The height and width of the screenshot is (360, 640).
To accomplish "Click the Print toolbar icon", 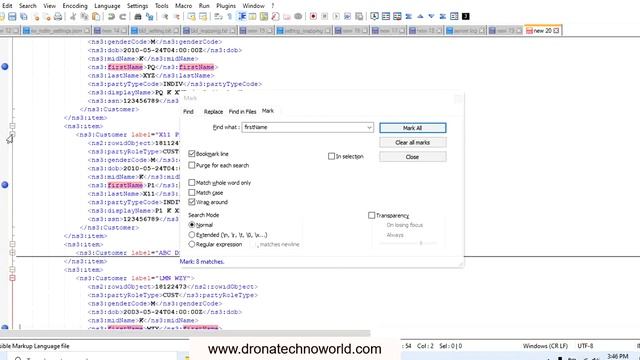I will pyautogui.click(x=58, y=16).
